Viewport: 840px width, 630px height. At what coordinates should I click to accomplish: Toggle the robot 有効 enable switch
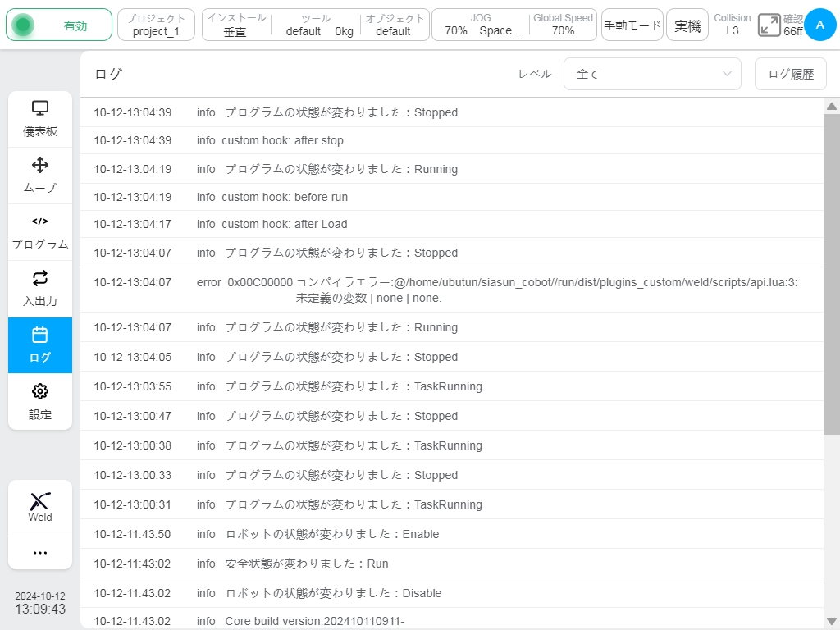pos(59,25)
